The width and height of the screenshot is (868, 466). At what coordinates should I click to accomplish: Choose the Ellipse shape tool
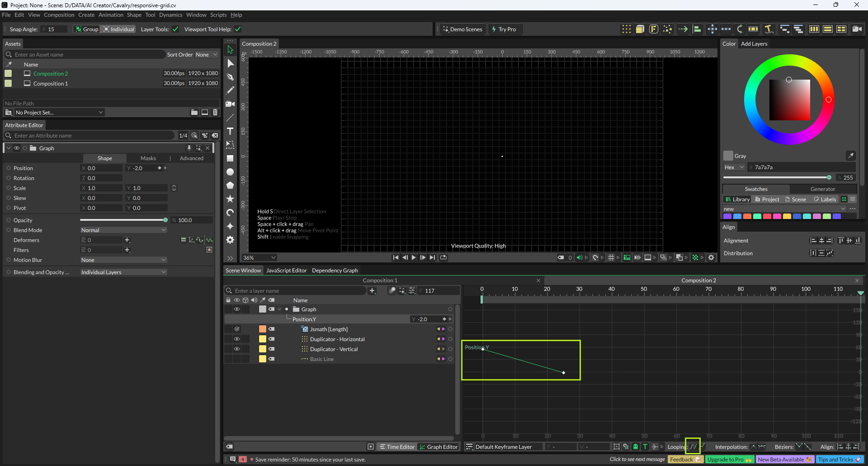coord(230,172)
